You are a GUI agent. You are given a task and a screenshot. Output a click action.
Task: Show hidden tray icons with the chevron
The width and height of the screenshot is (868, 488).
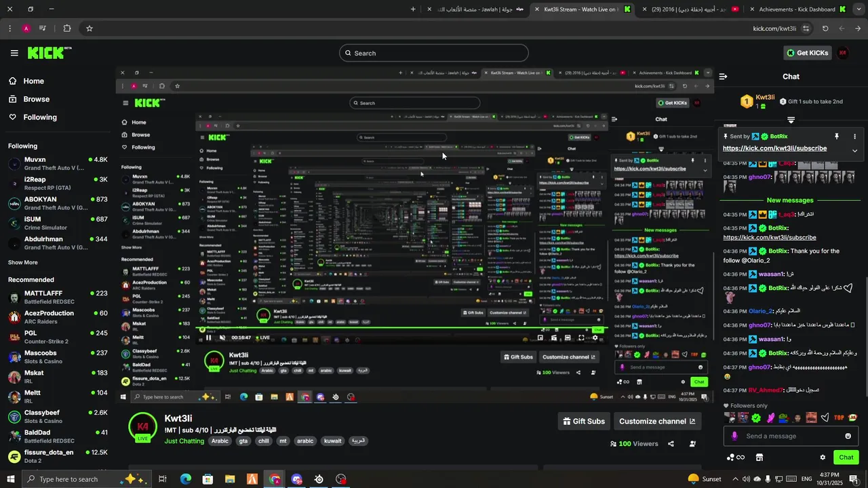(736, 479)
